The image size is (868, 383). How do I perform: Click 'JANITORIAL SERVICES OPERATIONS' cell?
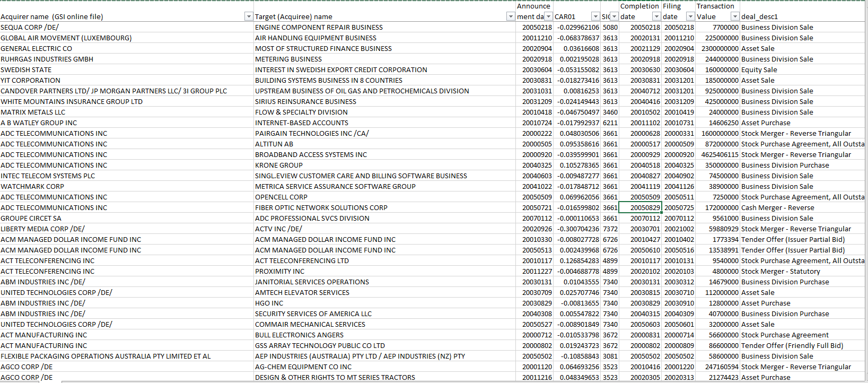pyautogui.click(x=384, y=282)
